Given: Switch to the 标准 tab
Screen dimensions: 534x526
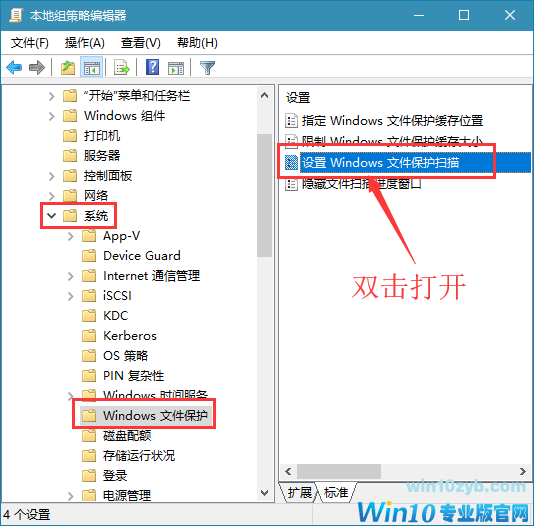Looking at the screenshot, I should [x=336, y=492].
